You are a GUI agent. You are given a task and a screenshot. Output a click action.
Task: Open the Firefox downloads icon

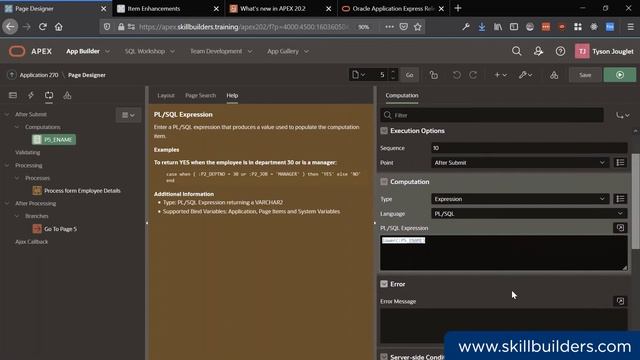[482, 27]
